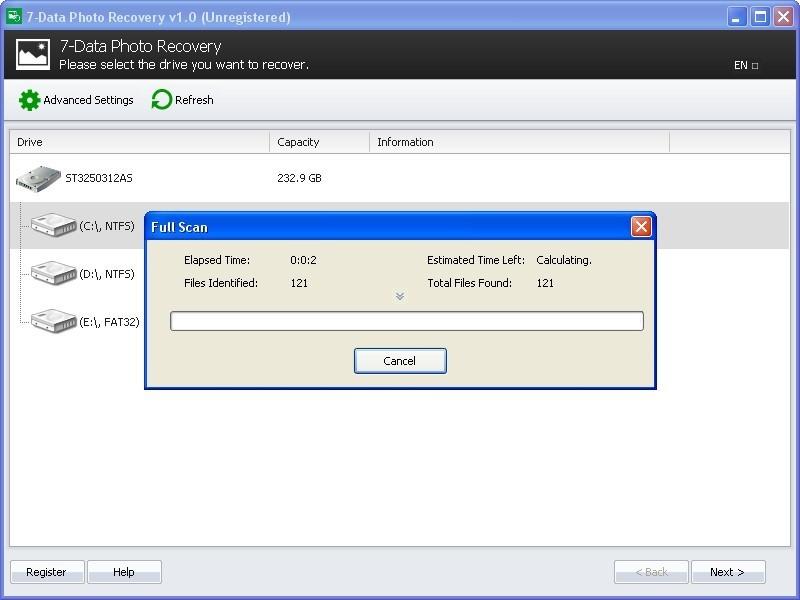Open the Register dialog
Viewport: 800px width, 600px height.
coord(47,572)
